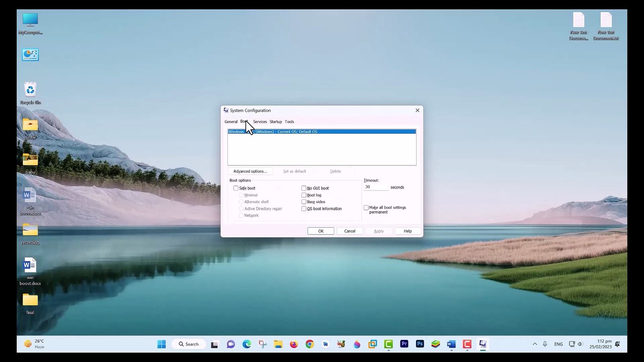Switch to Microsoft Word on taskbar

pos(451,344)
